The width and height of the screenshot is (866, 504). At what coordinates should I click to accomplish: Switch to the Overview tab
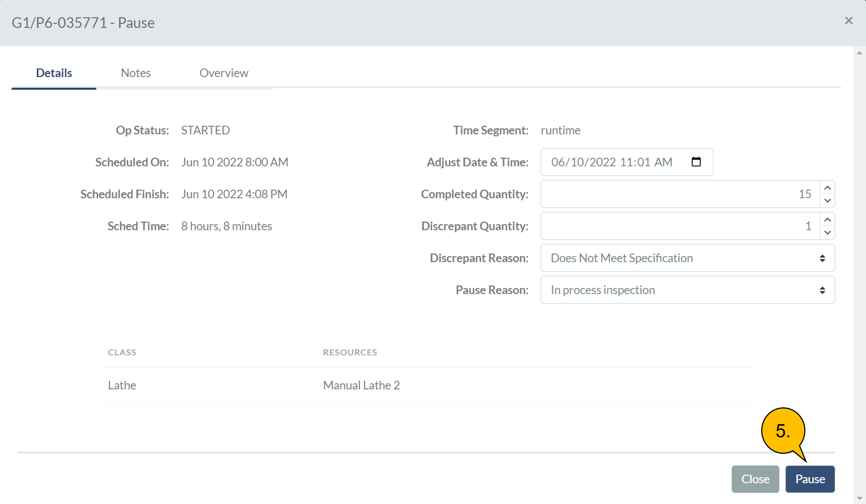pyautogui.click(x=224, y=73)
